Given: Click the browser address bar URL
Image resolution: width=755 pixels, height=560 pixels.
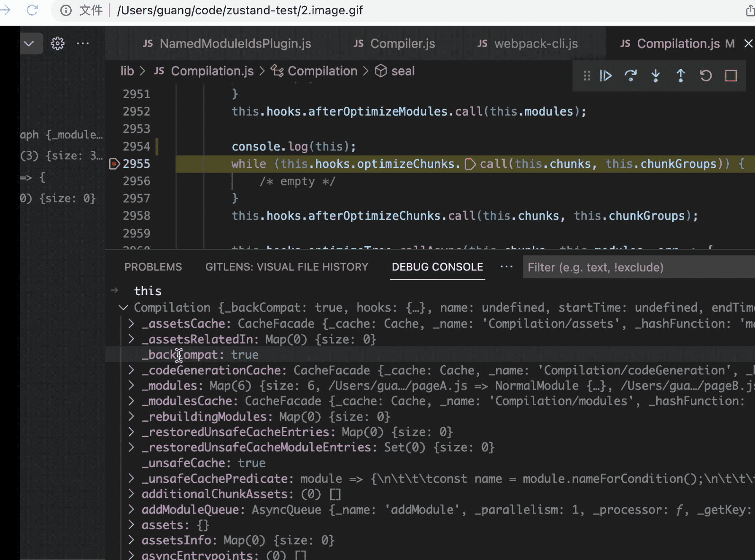Looking at the screenshot, I should pos(240,10).
